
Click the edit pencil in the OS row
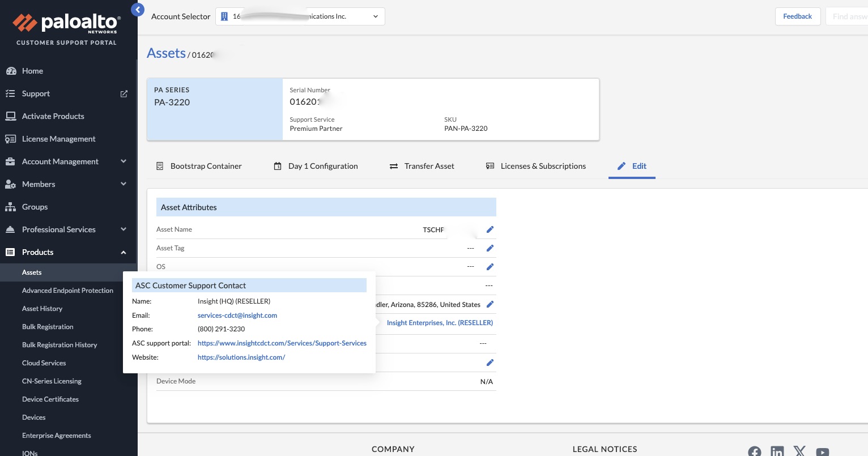pos(490,267)
